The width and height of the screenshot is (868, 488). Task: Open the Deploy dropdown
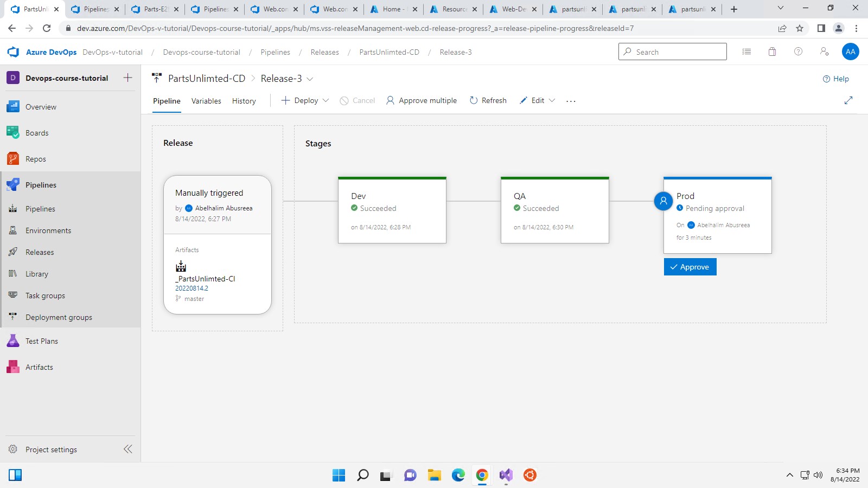(x=305, y=100)
